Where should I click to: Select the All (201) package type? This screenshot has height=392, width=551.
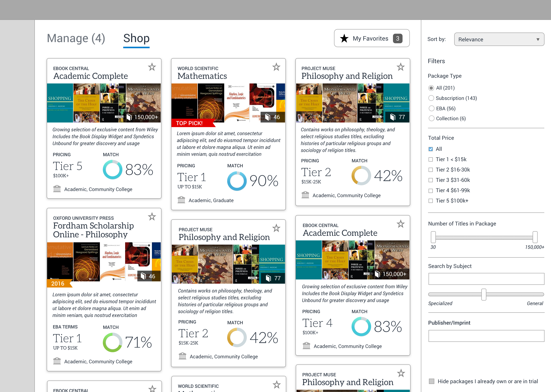coord(431,88)
